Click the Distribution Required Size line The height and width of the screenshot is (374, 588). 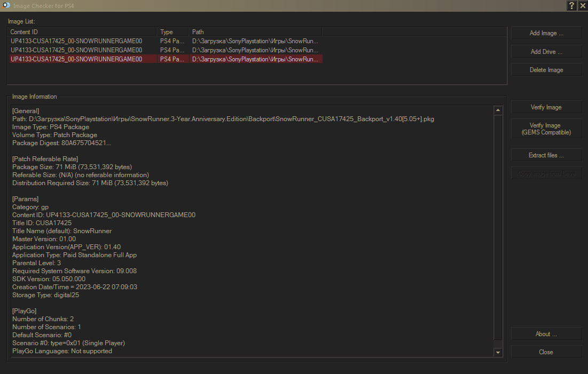click(90, 183)
